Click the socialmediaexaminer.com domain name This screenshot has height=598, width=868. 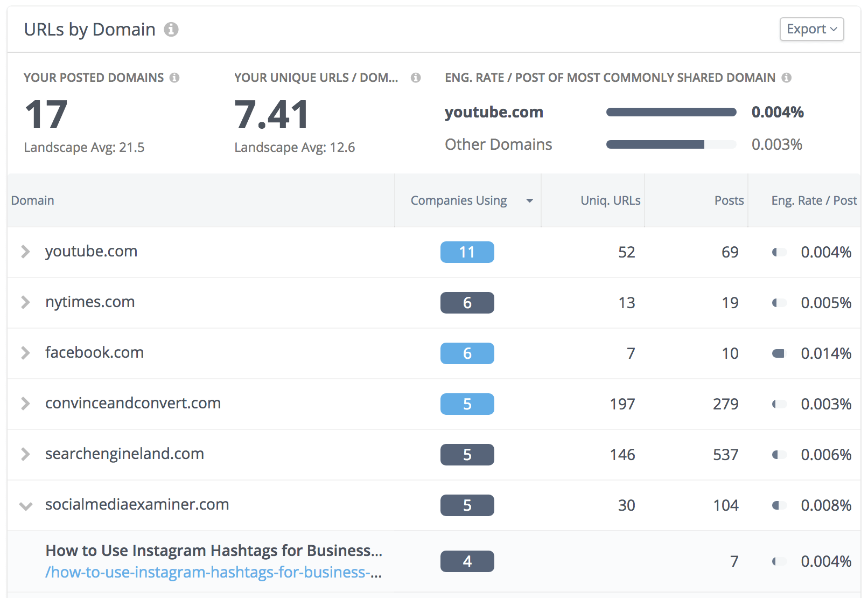click(x=137, y=504)
